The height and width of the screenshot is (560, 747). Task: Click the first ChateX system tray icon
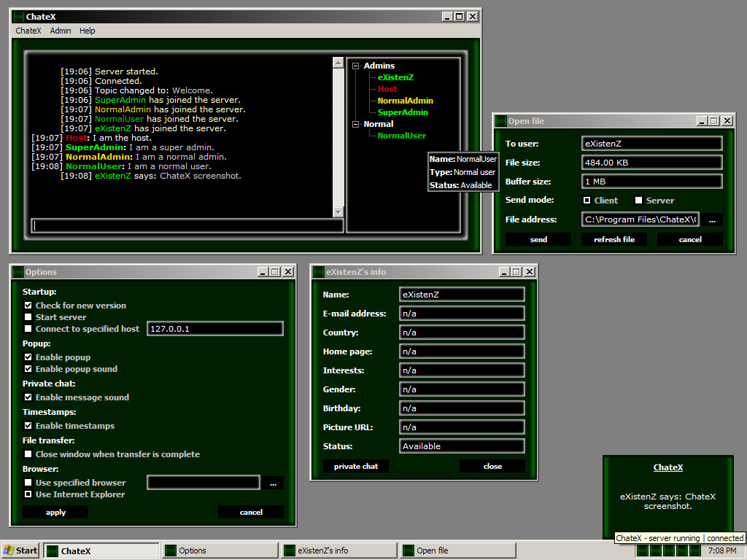pos(642,551)
